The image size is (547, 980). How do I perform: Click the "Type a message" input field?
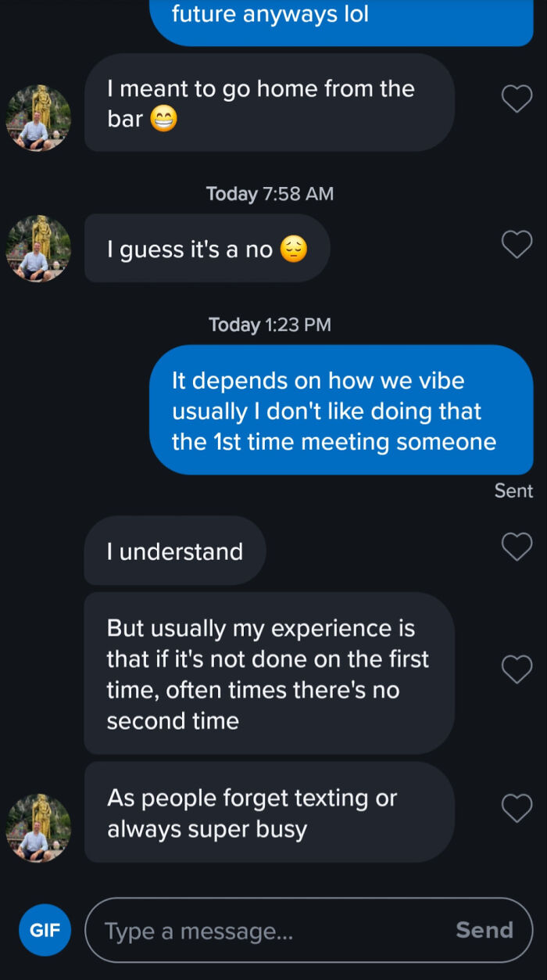(x=234, y=930)
